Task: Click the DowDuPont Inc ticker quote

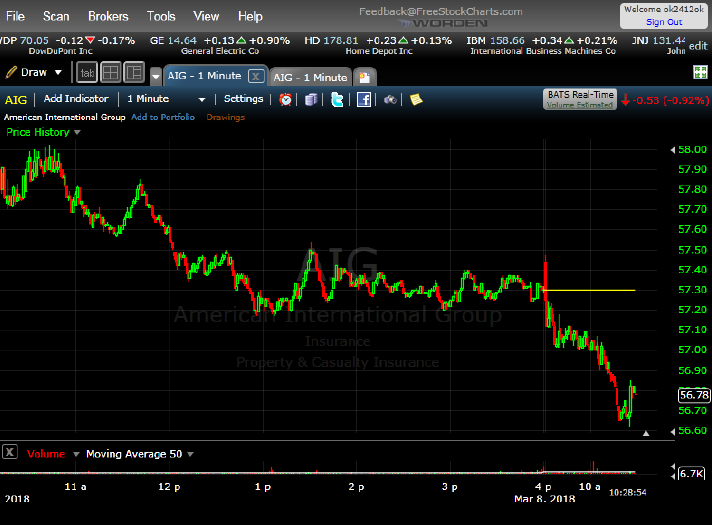Action: click(67, 45)
